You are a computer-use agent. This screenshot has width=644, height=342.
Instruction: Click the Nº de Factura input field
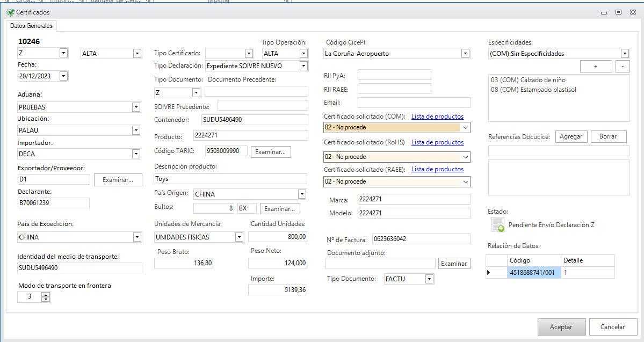[x=421, y=239]
